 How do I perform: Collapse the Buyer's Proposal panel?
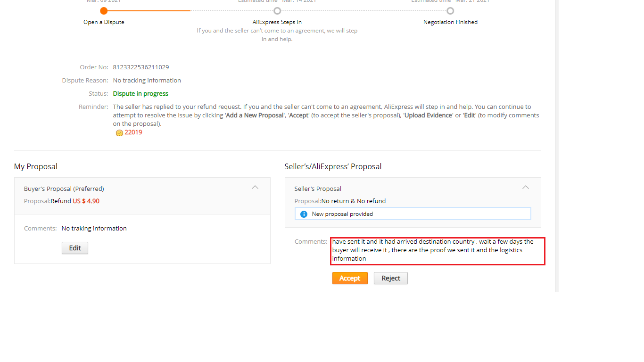click(x=255, y=188)
